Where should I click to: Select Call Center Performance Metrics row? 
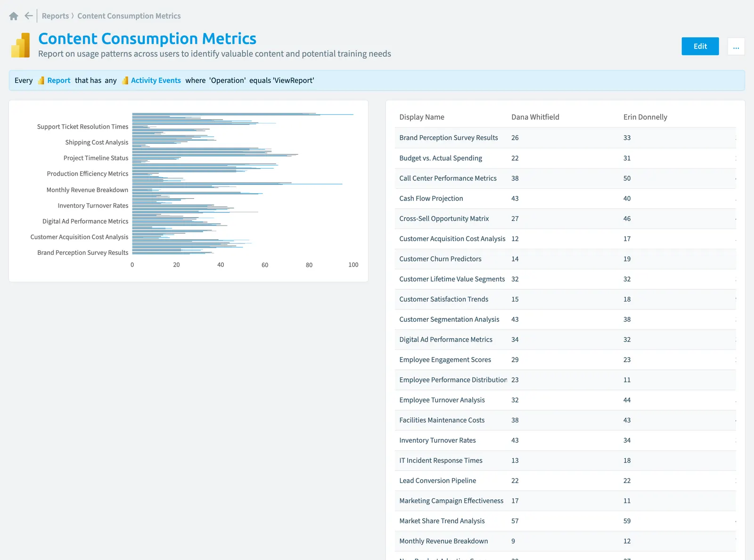(x=565, y=179)
